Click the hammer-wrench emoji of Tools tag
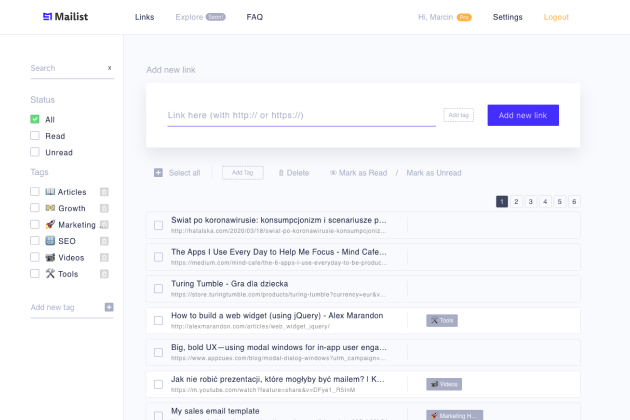The image size is (630, 420). pos(50,274)
